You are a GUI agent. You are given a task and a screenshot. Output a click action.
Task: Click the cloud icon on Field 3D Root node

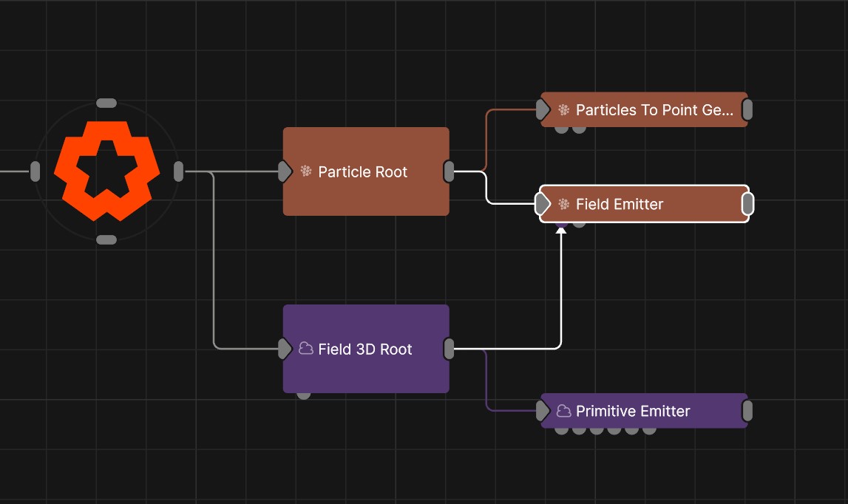(306, 349)
